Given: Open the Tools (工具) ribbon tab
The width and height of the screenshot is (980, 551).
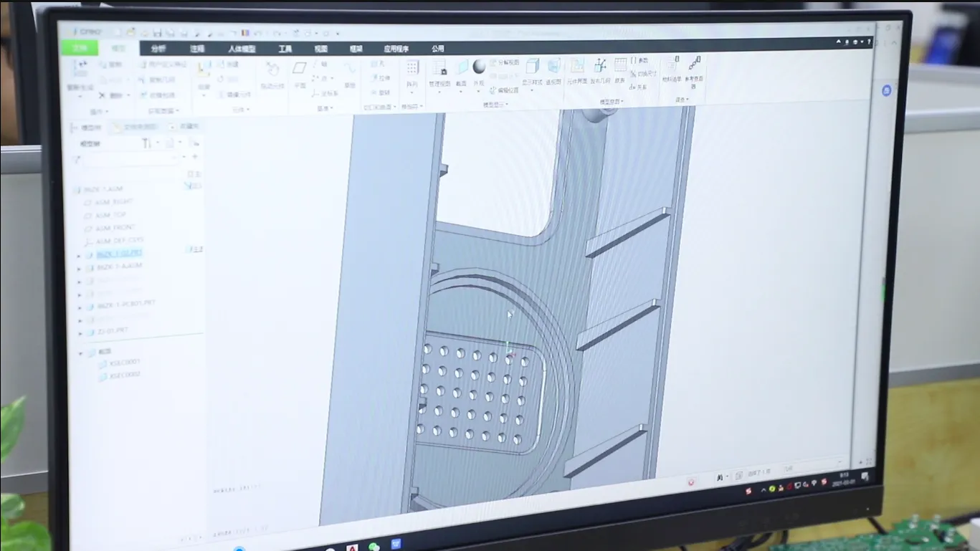Looking at the screenshot, I should [285, 49].
